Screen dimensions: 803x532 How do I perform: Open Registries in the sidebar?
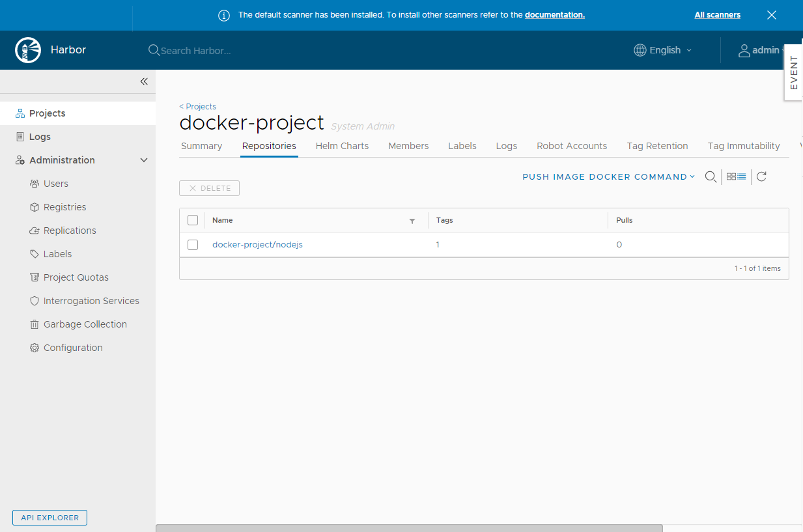point(65,207)
